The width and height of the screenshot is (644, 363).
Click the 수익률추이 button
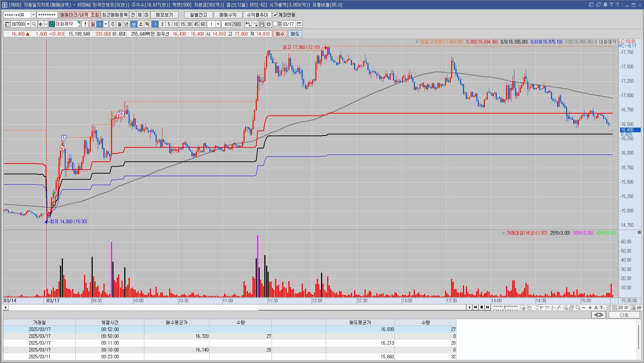[257, 15]
